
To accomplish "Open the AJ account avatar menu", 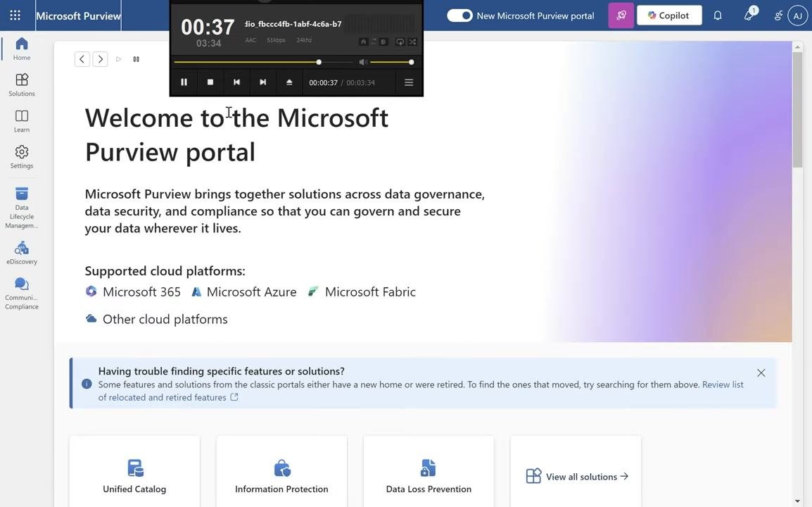I will (x=797, y=15).
